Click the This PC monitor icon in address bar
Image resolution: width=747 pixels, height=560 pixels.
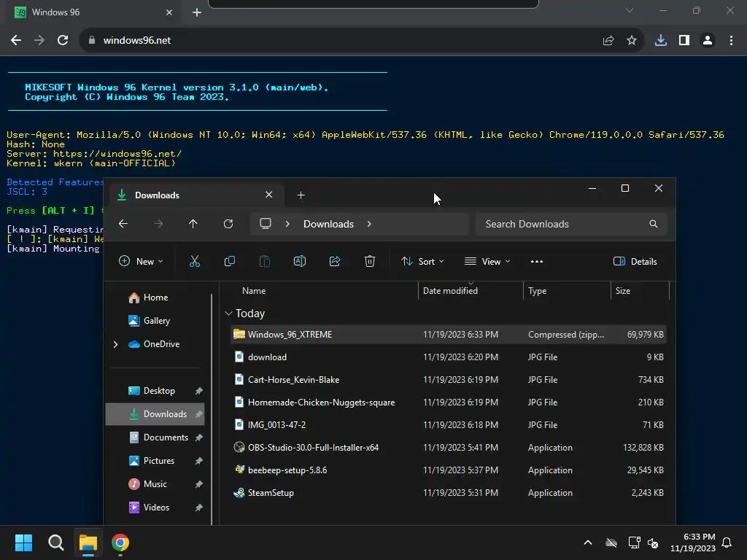coord(266,224)
